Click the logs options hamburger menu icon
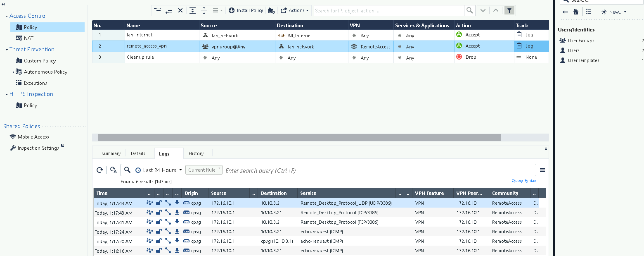This screenshot has width=644, height=256. point(542,170)
